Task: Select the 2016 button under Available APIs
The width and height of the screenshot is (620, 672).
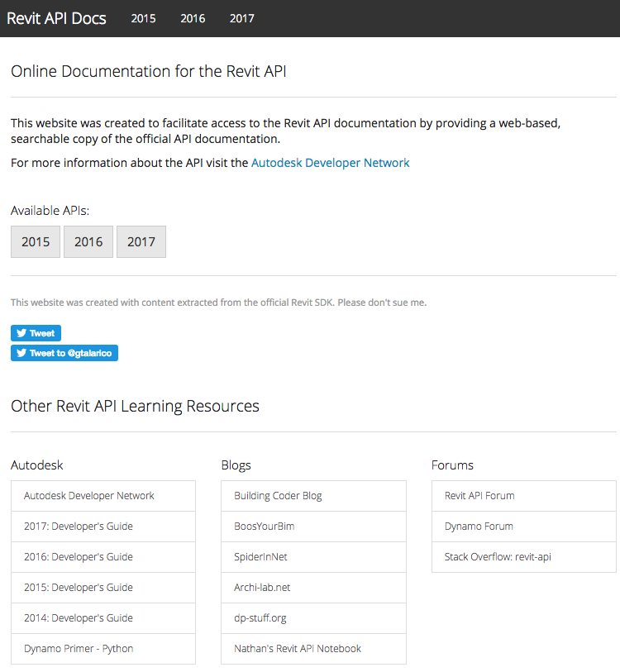Action: point(88,242)
